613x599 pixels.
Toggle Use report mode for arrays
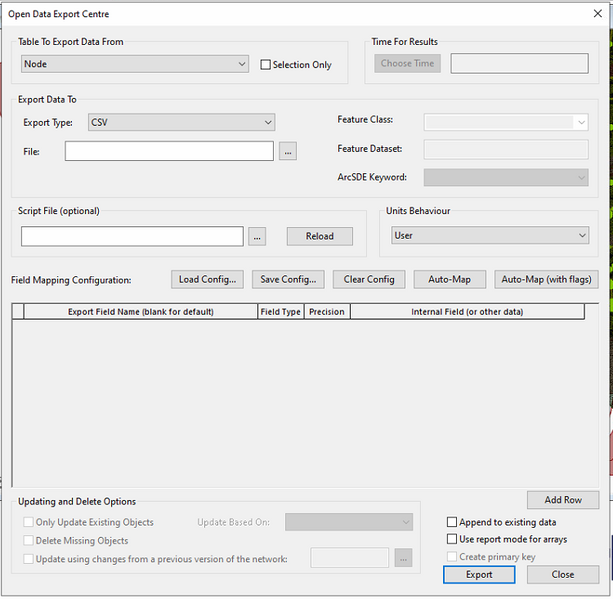click(452, 539)
